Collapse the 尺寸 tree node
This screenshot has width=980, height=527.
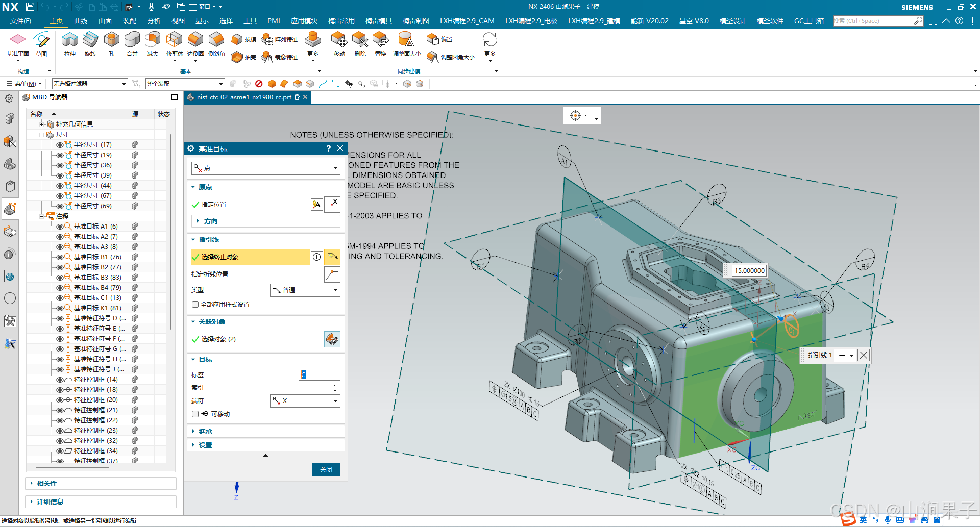click(42, 135)
